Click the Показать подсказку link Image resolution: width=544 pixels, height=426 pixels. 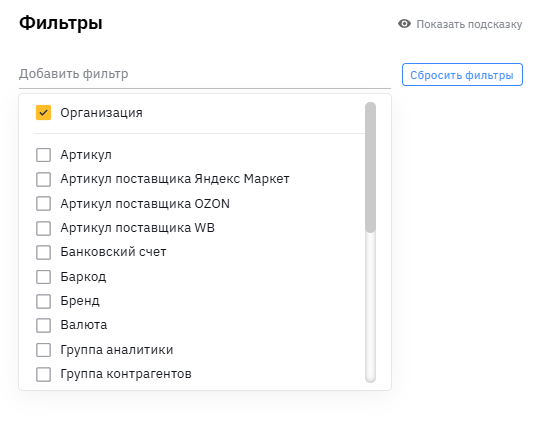click(469, 24)
